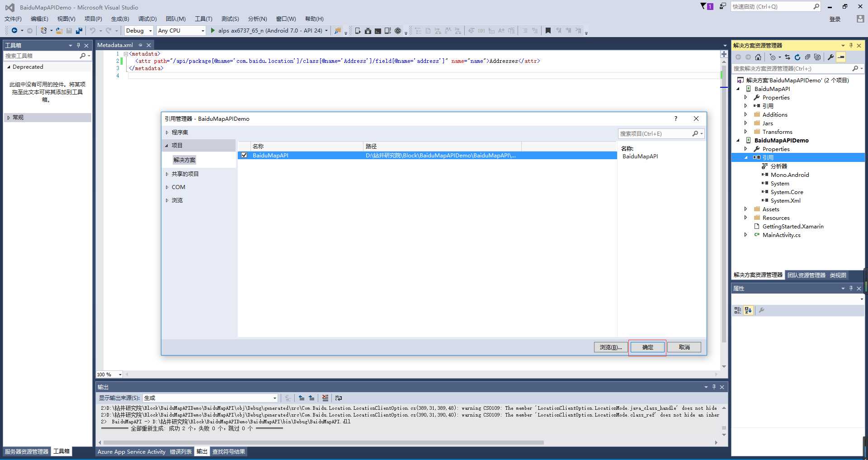Expand the Jars folder in Solution Explorer
This screenshot has width=868, height=460.
(x=745, y=123)
